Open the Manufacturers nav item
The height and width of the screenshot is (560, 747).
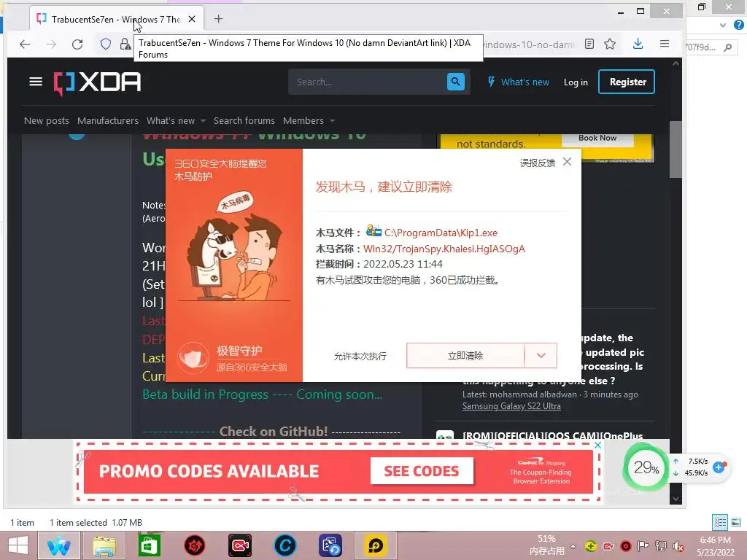(x=108, y=121)
